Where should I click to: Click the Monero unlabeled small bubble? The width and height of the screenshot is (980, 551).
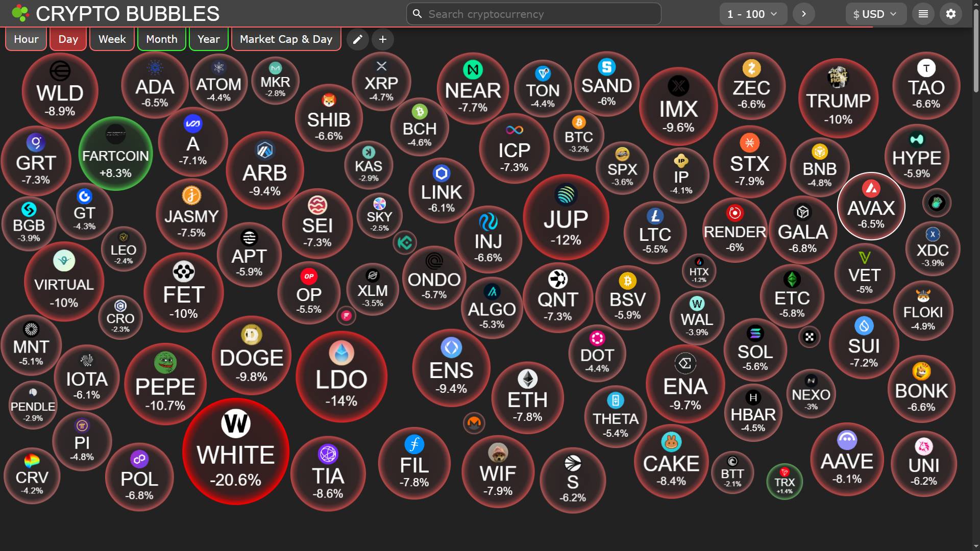[x=474, y=423]
